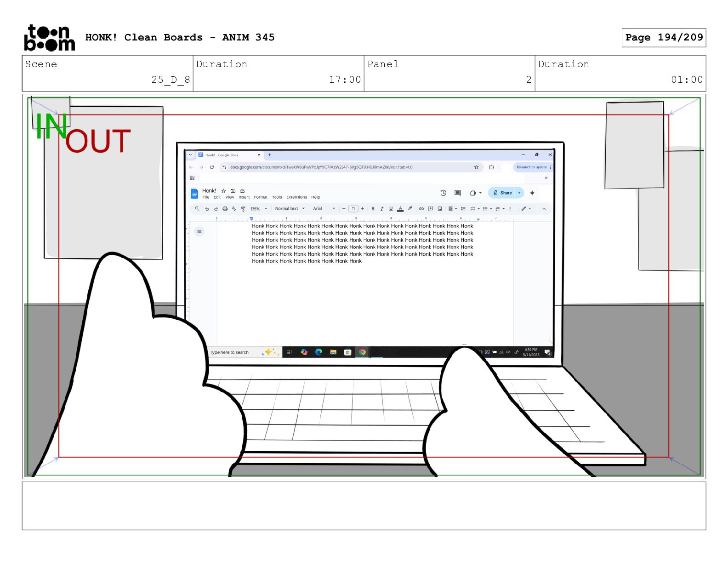Image resolution: width=728 pixels, height=563 pixels.
Task: Click the font size field
Action: point(353,209)
